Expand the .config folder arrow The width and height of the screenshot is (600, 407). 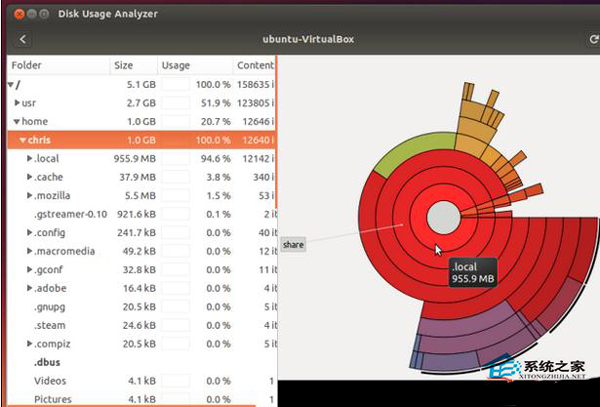click(29, 233)
